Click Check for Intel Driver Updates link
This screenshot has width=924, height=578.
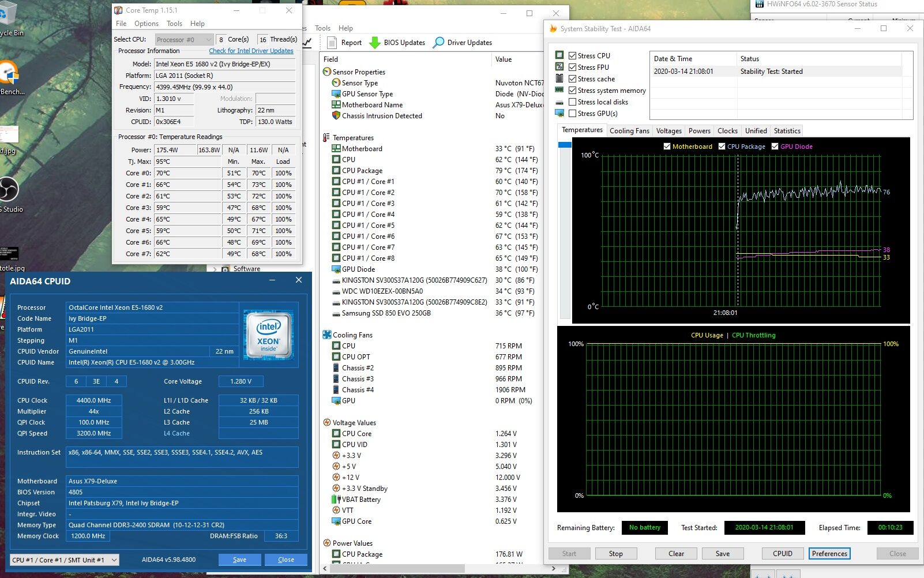tap(251, 51)
